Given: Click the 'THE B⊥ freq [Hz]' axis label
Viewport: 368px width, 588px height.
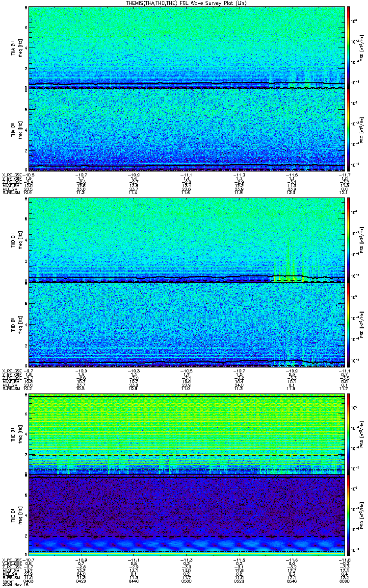Looking at the screenshot, I should (x=17, y=434).
